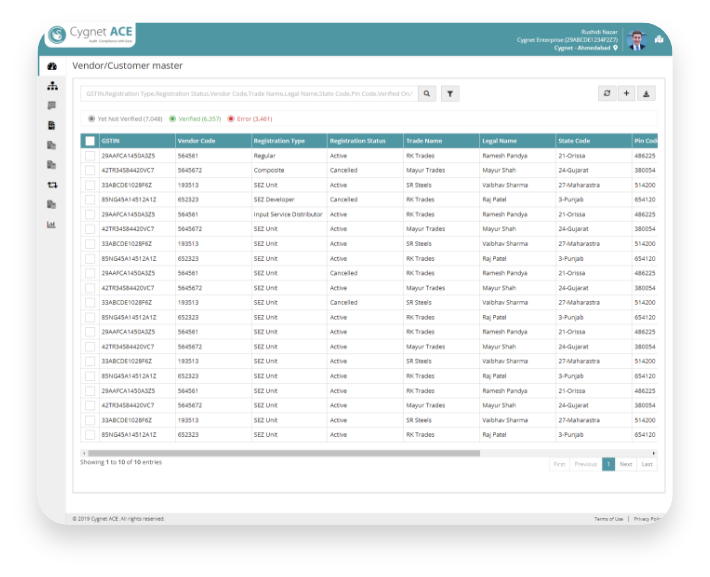Go to Next page
The width and height of the screenshot is (710, 577).
tap(626, 464)
